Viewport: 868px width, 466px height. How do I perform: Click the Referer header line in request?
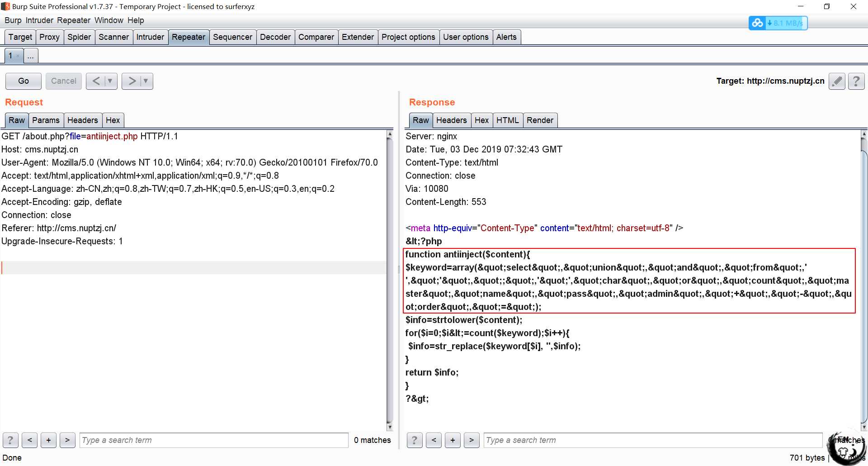coord(59,228)
